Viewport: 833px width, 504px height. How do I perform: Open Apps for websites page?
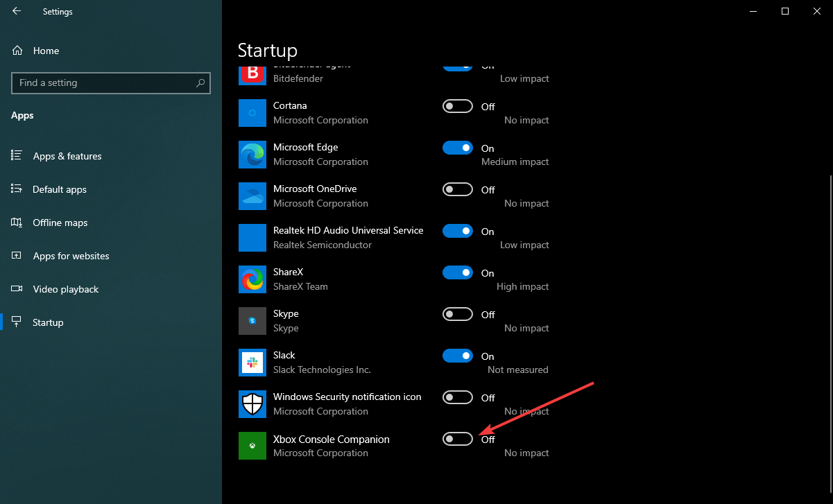pyautogui.click(x=111, y=256)
